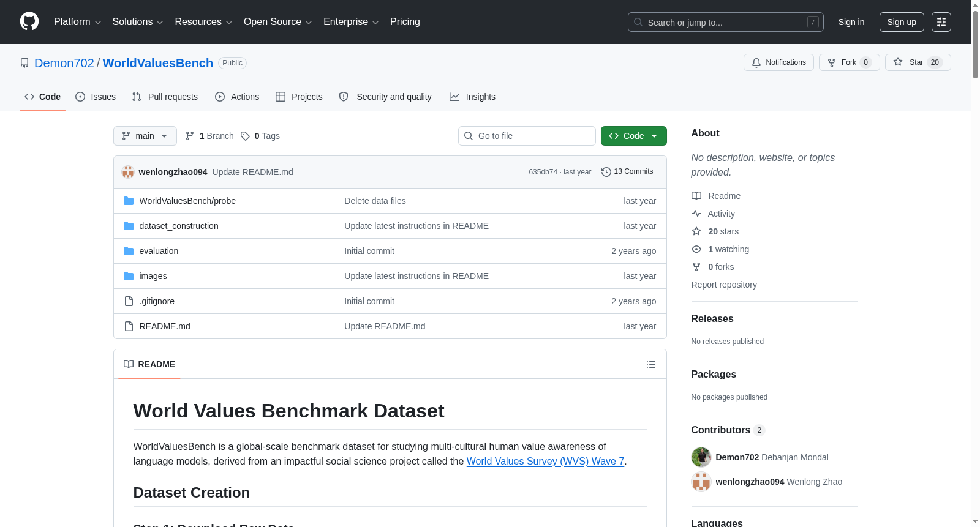Open the dataset_construction folder name
The height and width of the screenshot is (527, 980).
179,226
